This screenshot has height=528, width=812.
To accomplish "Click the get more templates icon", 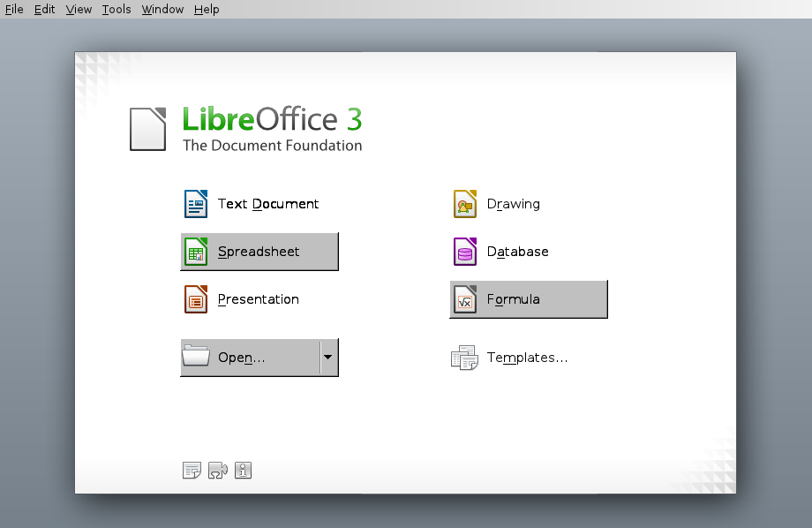I will 192,471.
